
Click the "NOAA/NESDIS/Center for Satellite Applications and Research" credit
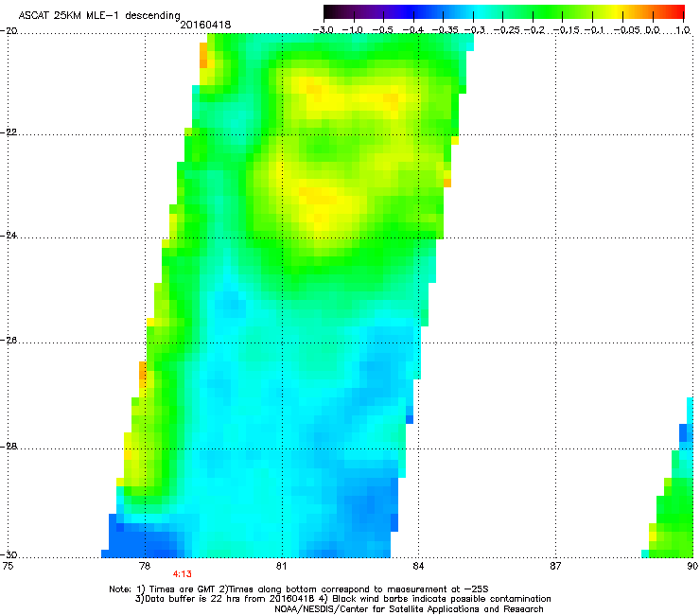[x=409, y=609]
